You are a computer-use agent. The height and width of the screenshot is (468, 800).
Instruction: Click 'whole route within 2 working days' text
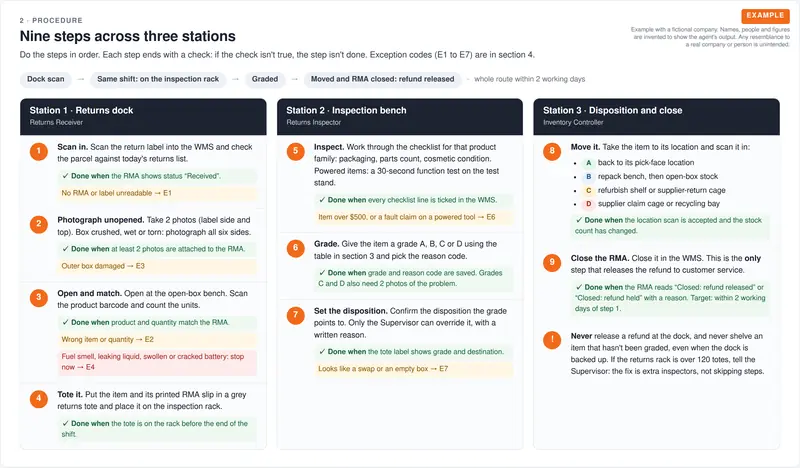[x=530, y=79]
